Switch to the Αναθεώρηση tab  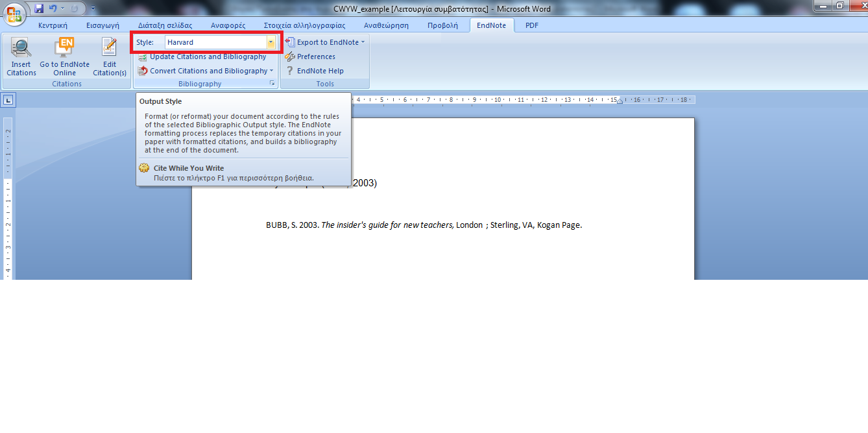(386, 25)
